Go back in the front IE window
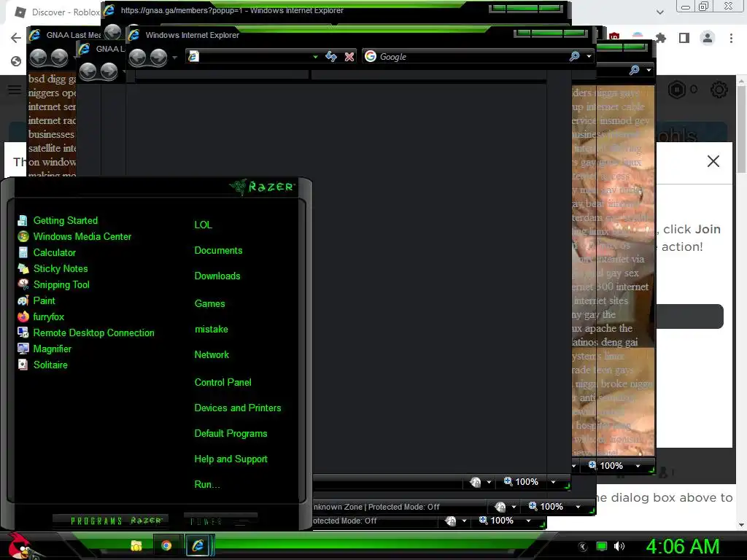 point(138,58)
